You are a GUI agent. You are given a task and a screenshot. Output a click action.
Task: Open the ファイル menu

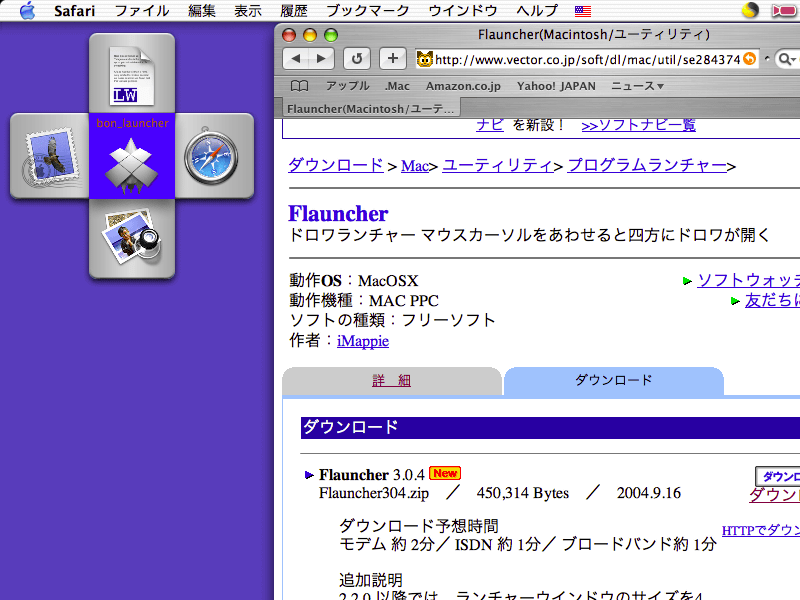142,11
